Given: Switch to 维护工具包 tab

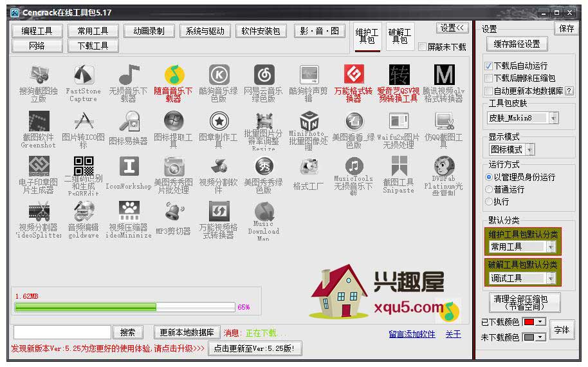Looking at the screenshot, I should point(367,37).
